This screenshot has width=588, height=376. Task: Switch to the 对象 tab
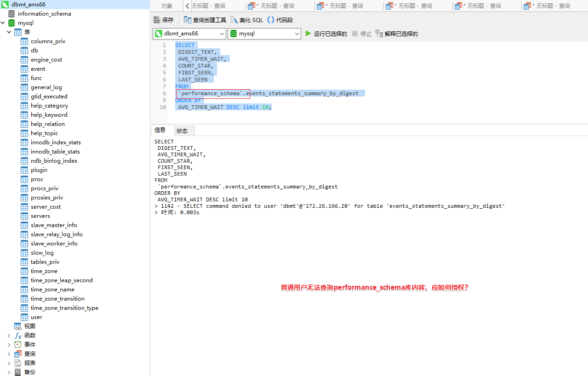click(167, 6)
